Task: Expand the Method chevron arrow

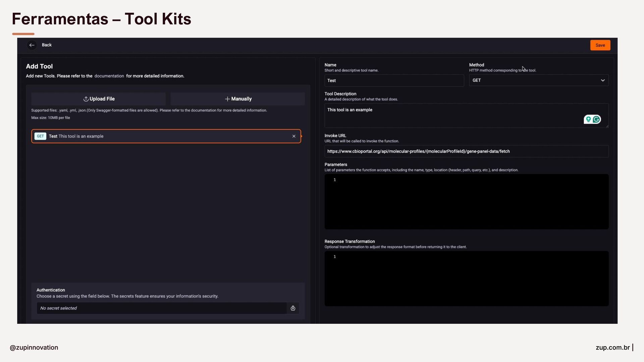Action: tap(603, 80)
